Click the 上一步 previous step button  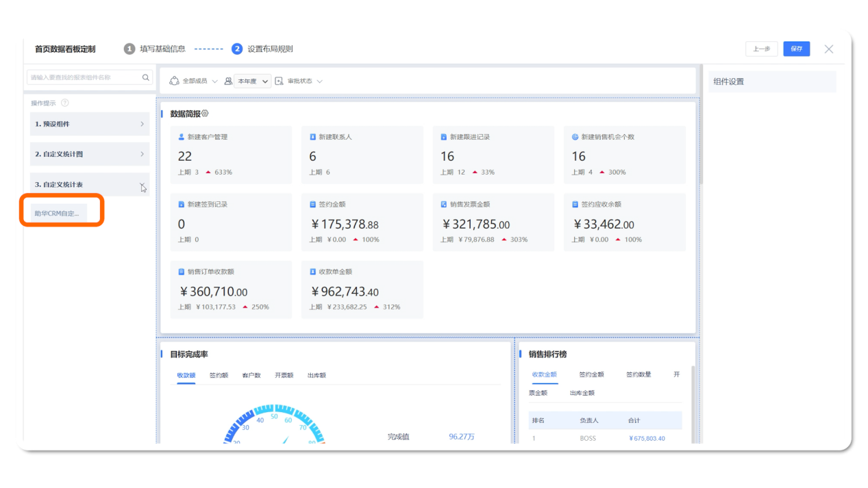coord(761,49)
